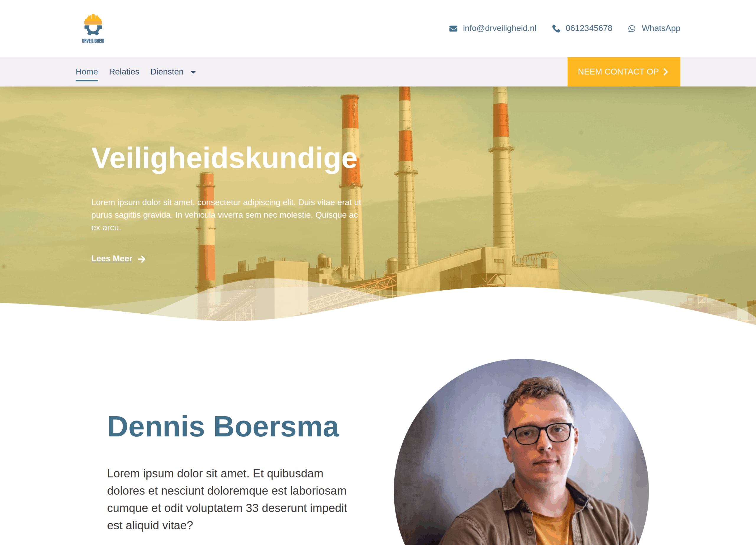756x545 pixels.
Task: Open the WhatsApp text link
Action: [x=661, y=28]
